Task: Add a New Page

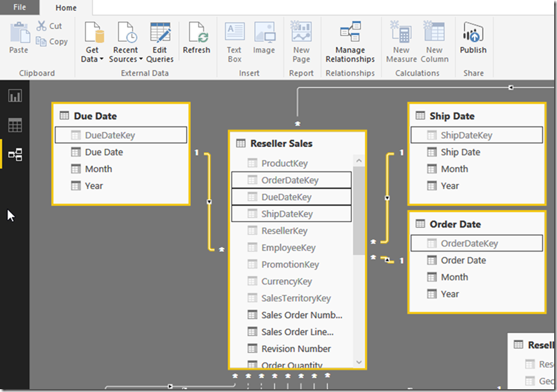Action: click(301, 43)
